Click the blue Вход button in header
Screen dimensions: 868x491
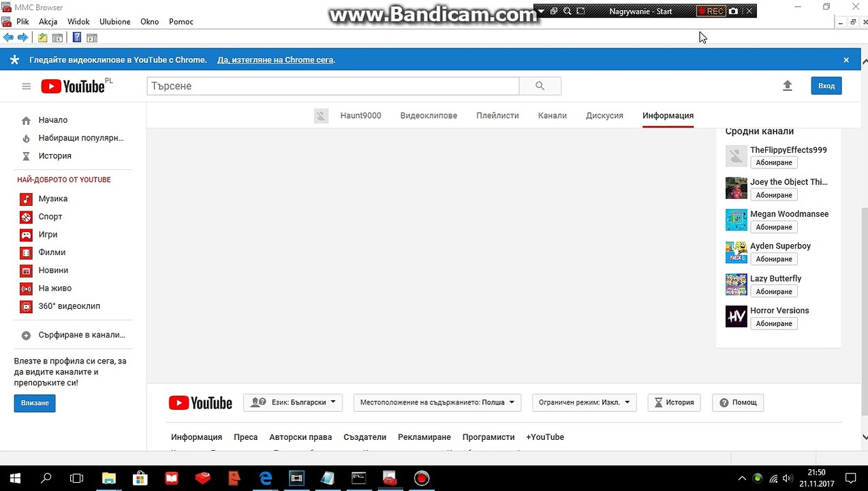[x=826, y=86]
